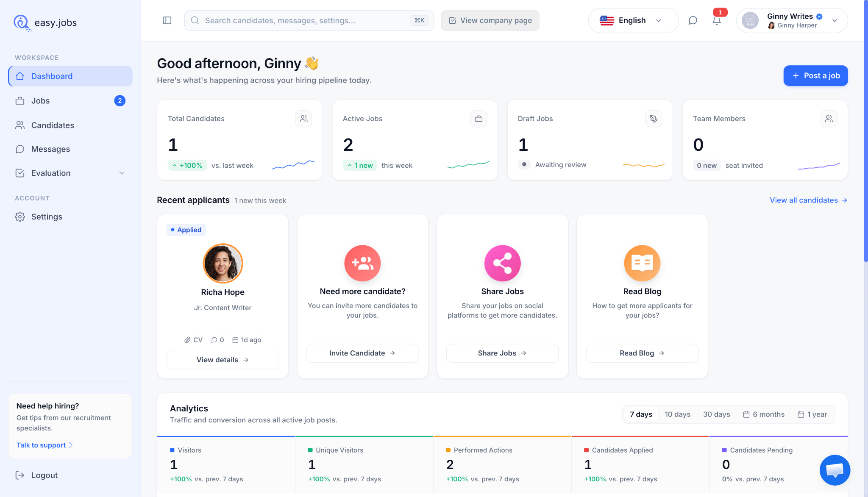Image resolution: width=868 pixels, height=497 pixels.
Task: Click the Team Members people icon
Action: [829, 119]
